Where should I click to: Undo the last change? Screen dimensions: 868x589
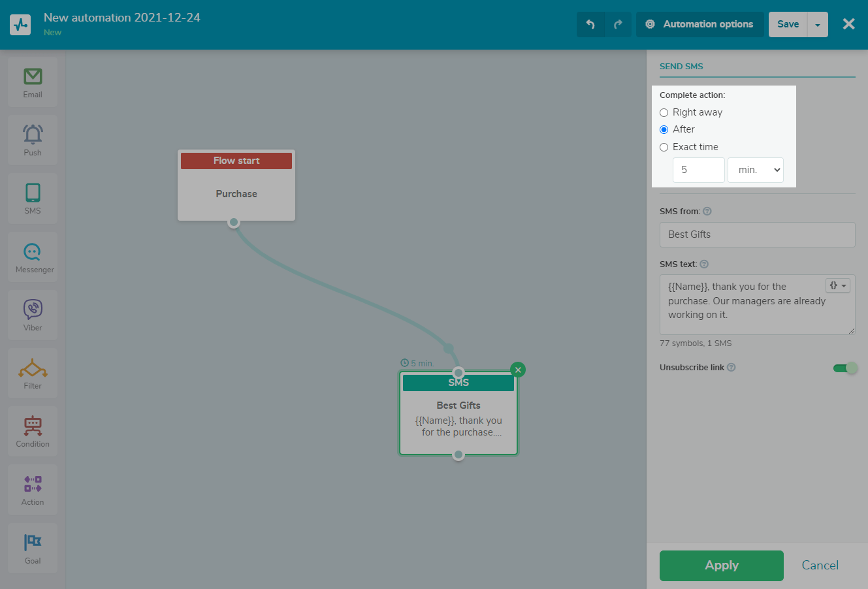click(590, 24)
